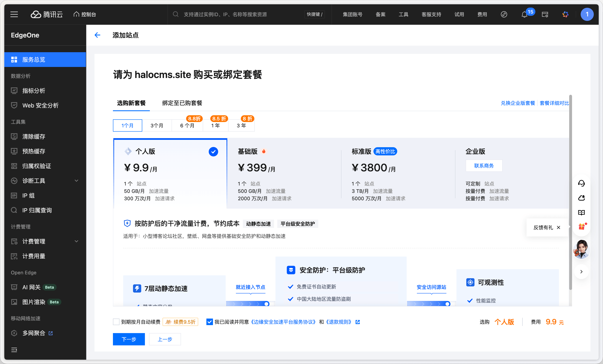Uncheck the service agreement checkbox
This screenshot has width=603, height=364.
(209, 322)
